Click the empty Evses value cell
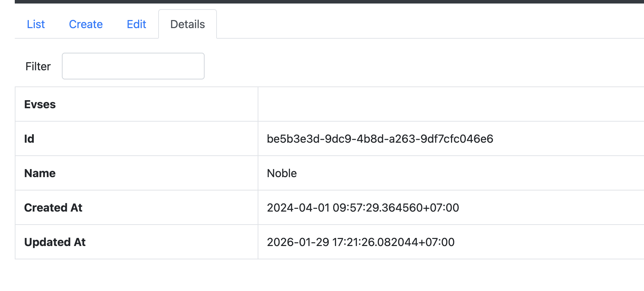Screen dimensions: 644x291 click(x=450, y=104)
